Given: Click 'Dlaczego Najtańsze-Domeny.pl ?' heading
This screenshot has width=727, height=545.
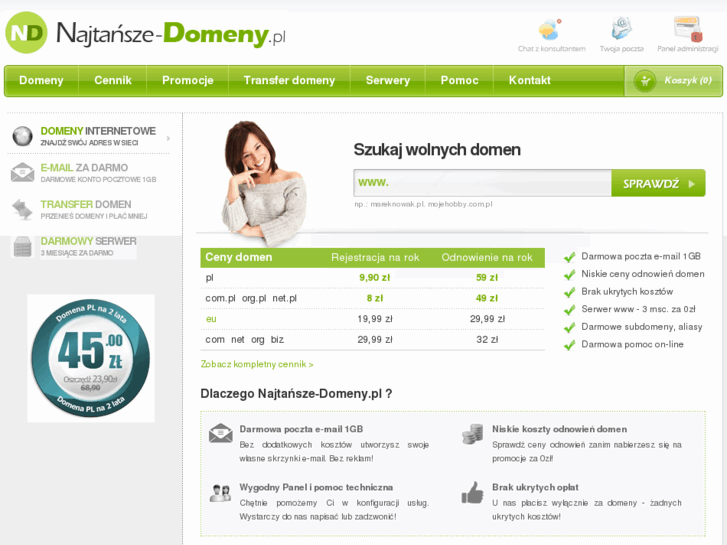Looking at the screenshot, I should (296, 394).
